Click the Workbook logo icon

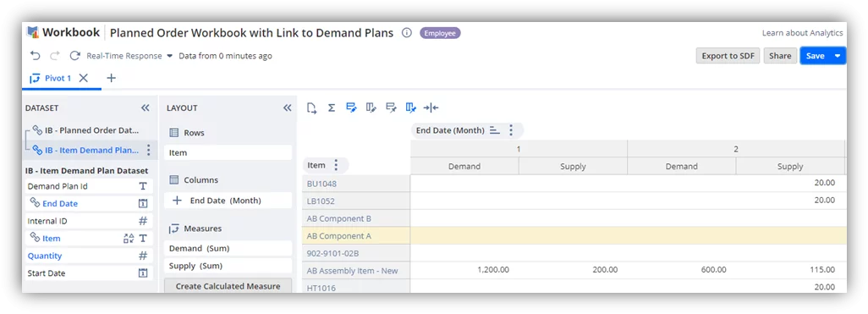point(33,32)
